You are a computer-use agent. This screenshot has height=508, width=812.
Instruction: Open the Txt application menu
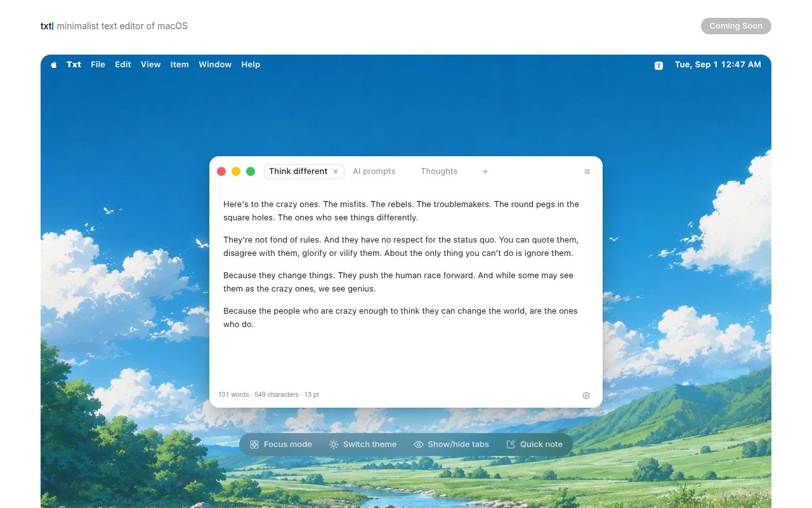click(74, 65)
